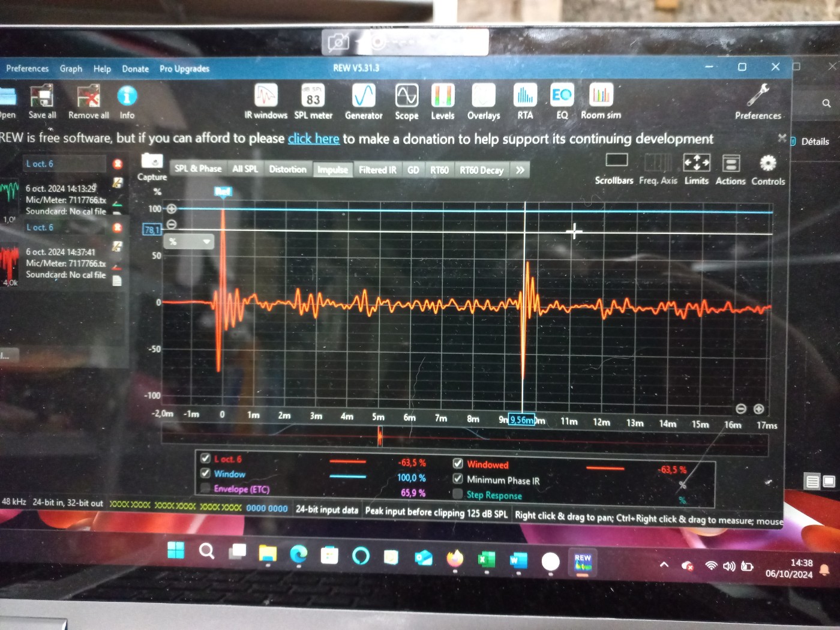Open the % units dropdown on Y axis
The width and height of the screenshot is (840, 630).
point(206,241)
